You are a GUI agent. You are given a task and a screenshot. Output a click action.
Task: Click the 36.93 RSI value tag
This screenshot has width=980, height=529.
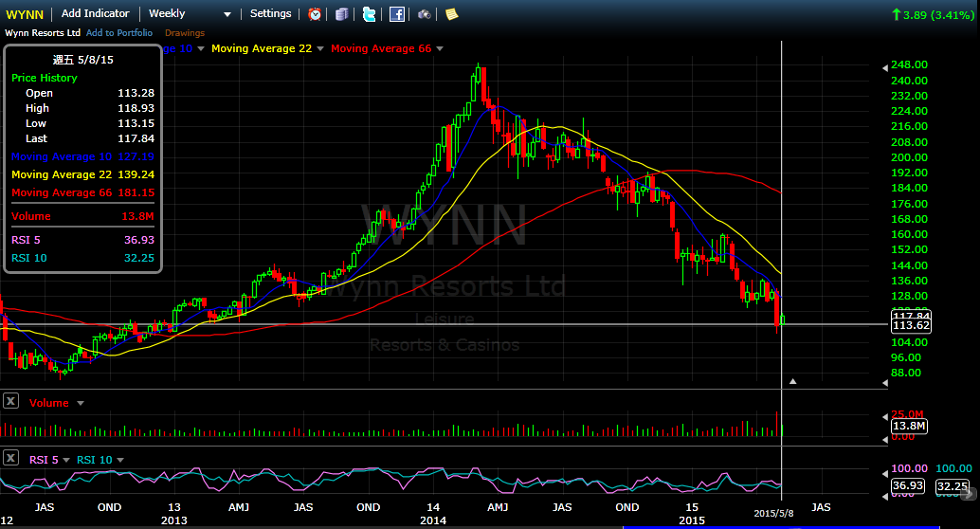(908, 485)
